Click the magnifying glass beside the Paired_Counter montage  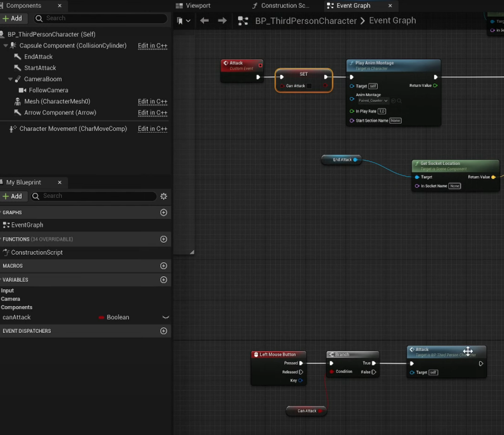point(400,100)
